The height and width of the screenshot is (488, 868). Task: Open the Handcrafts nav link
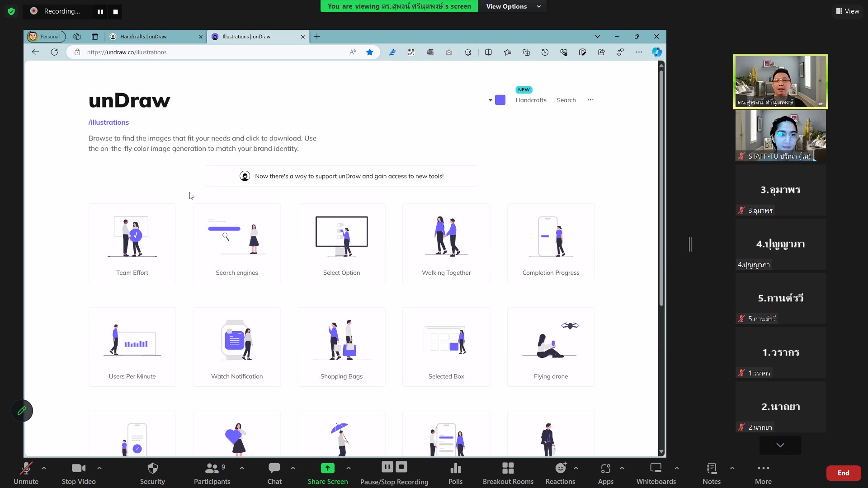(531, 100)
